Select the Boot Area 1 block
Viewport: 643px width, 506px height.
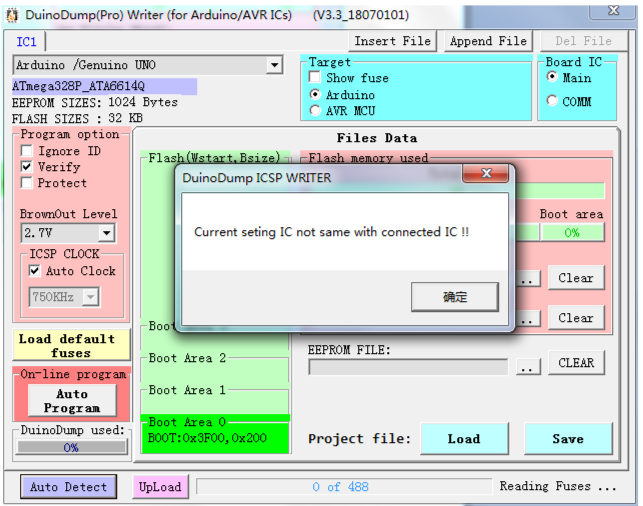[x=215, y=399]
